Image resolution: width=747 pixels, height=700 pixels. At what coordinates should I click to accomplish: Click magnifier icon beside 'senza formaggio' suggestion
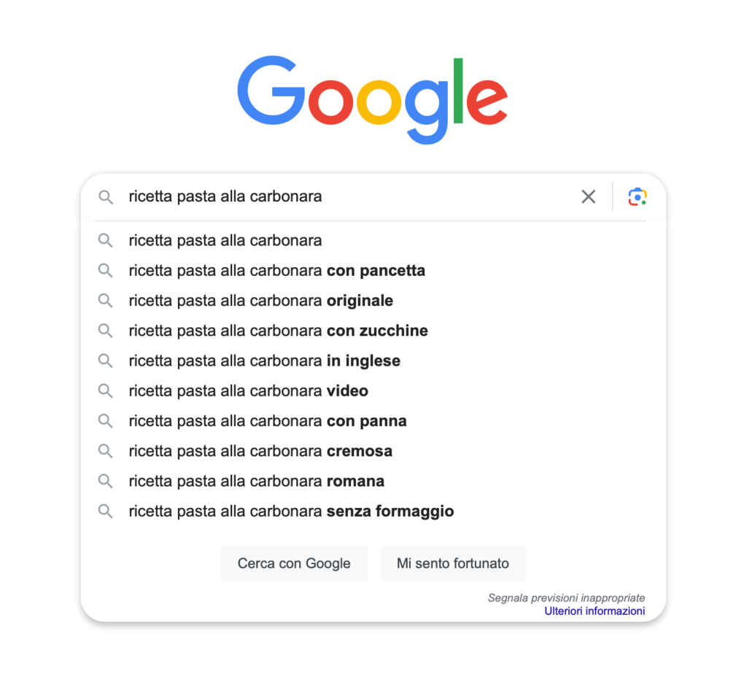(106, 512)
